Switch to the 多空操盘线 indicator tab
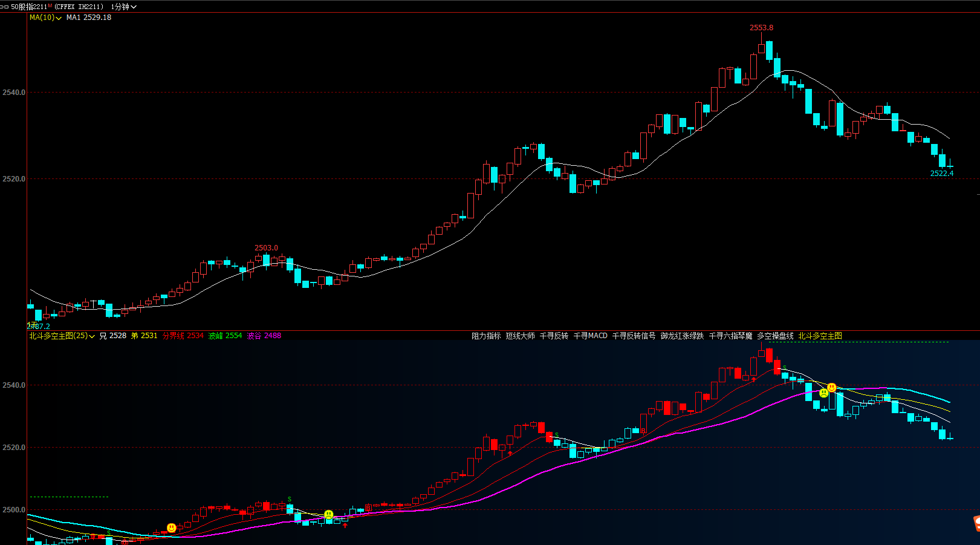This screenshot has width=980, height=545. (775, 336)
